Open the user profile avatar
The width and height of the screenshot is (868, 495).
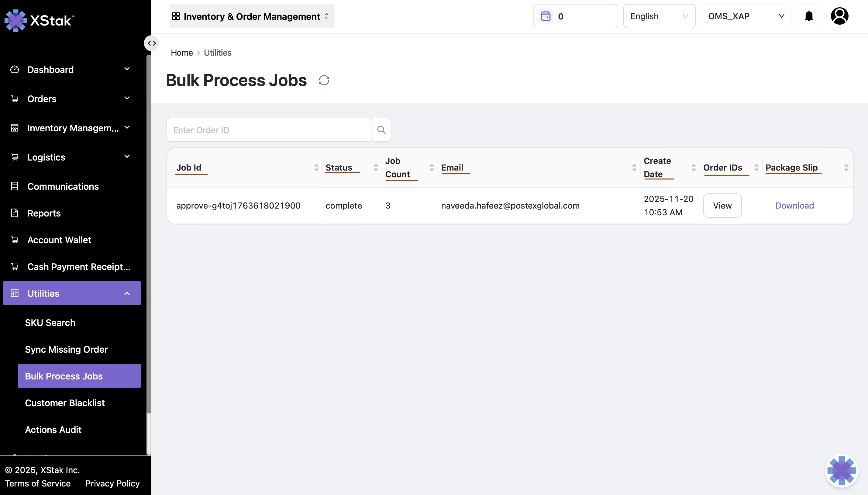point(839,16)
